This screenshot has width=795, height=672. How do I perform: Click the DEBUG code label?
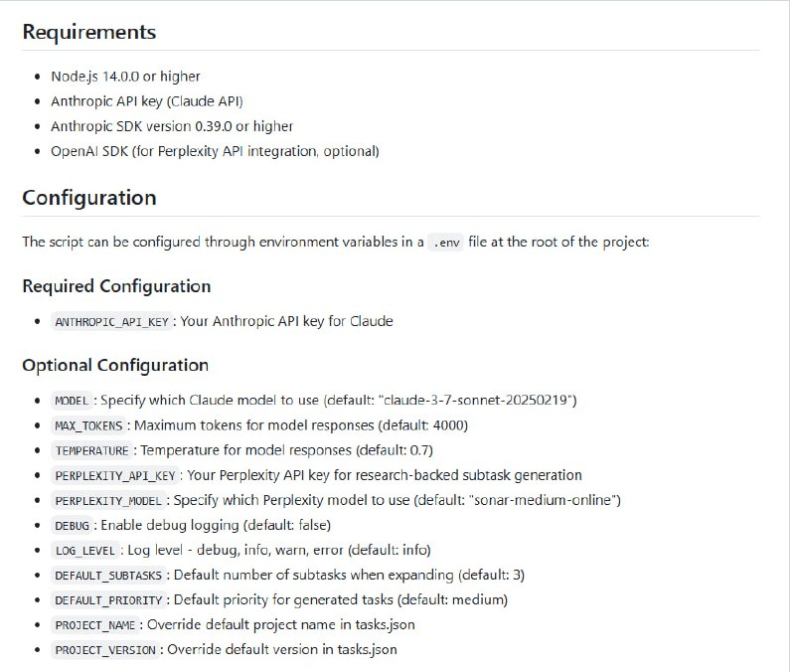pos(73,525)
